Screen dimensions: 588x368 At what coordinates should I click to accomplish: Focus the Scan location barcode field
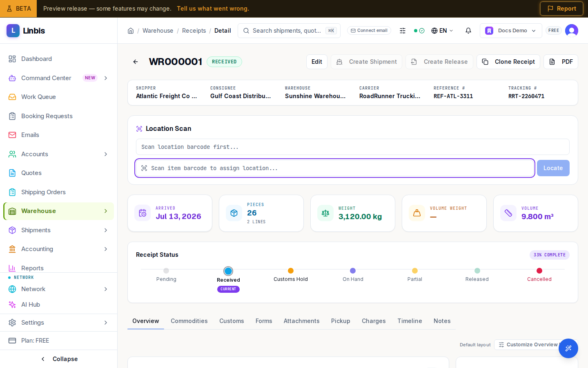(x=353, y=147)
